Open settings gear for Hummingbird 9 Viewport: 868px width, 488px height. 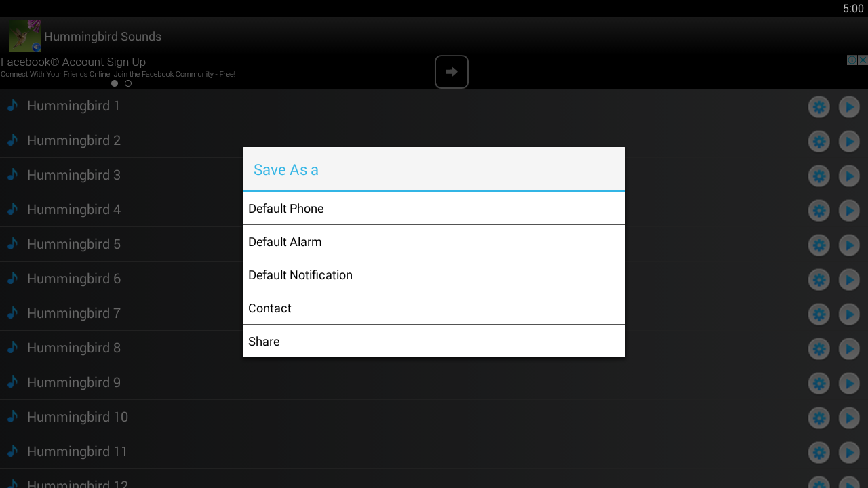point(819,383)
